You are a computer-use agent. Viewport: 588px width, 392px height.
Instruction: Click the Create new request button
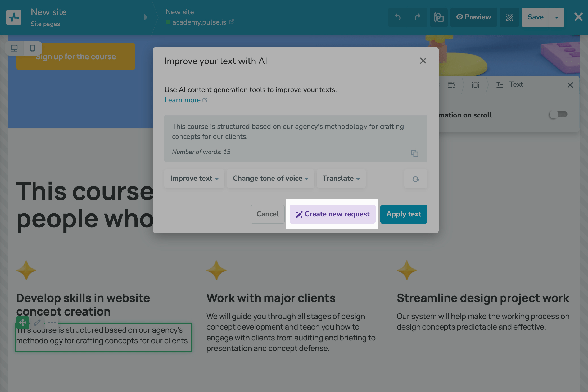point(332,214)
